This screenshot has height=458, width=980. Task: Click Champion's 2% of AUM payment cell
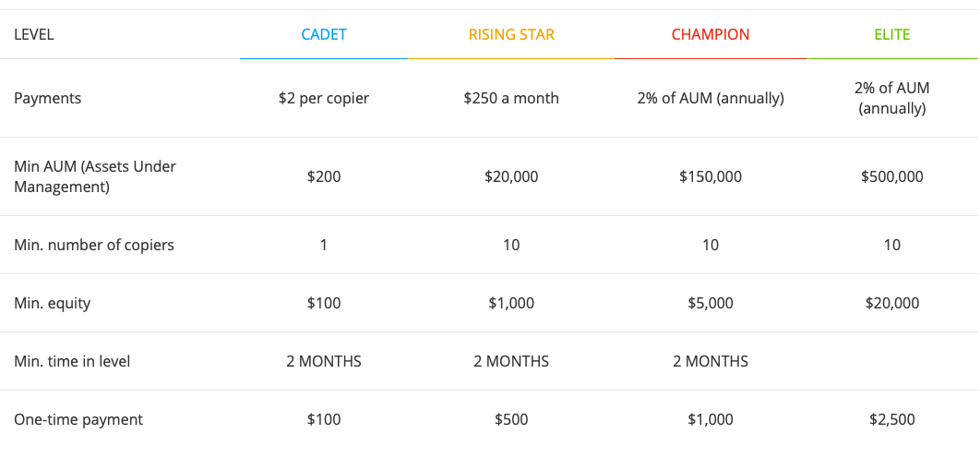tap(710, 98)
